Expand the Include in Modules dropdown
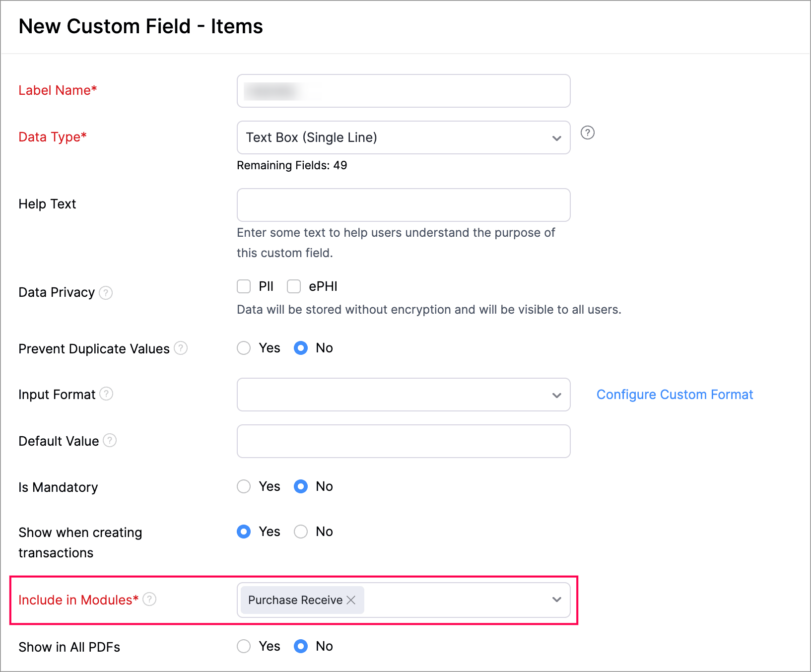The height and width of the screenshot is (672, 811). coord(556,600)
